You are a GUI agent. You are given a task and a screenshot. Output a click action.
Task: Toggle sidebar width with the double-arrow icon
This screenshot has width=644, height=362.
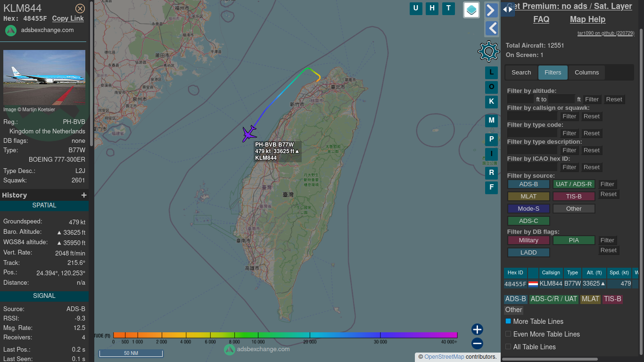pyautogui.click(x=508, y=9)
